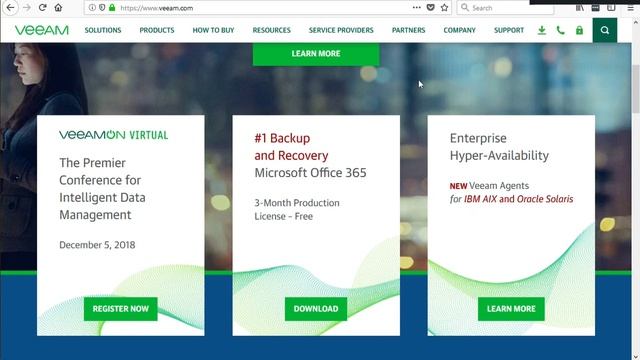The height and width of the screenshot is (360, 640).
Task: Open the How To Buy menu
Action: tap(213, 30)
